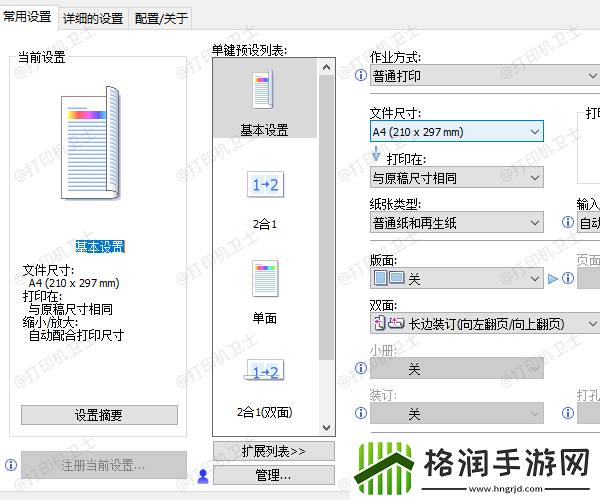Screen dimensions: 600x500
Task: Click the 管理... button
Action: coord(274,475)
